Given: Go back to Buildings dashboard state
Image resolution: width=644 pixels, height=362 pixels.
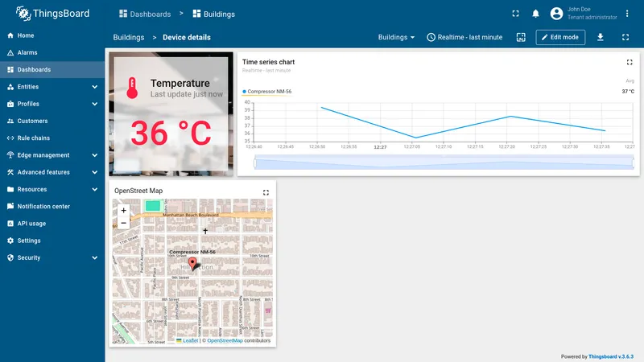Looking at the screenshot, I should pos(129,37).
